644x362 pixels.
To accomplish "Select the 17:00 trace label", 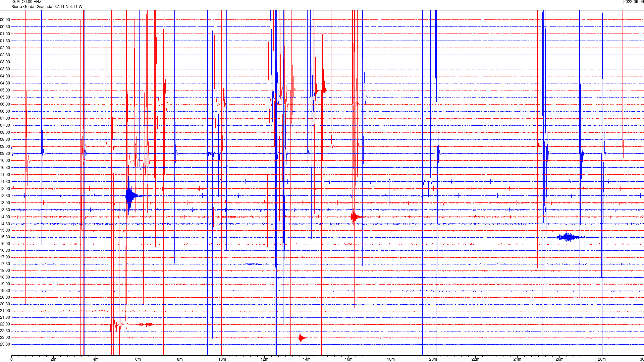I will 5,257.
